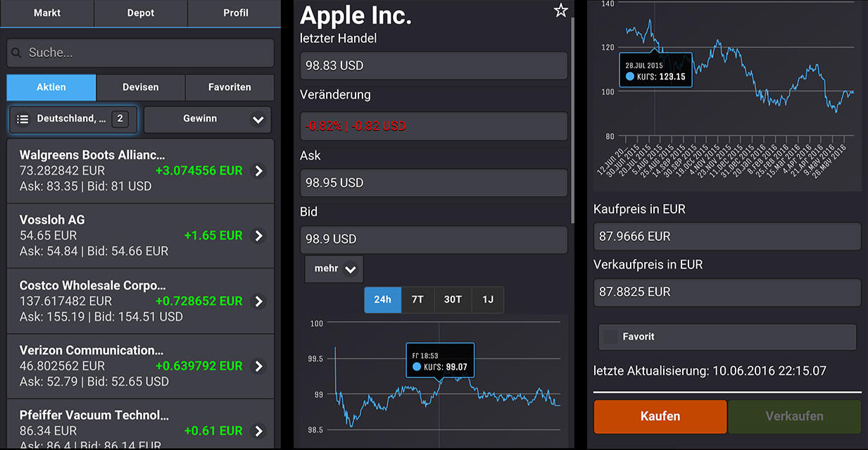Click the favorite star icon beside Apple Inc.
868x450 pixels.
[x=560, y=11]
